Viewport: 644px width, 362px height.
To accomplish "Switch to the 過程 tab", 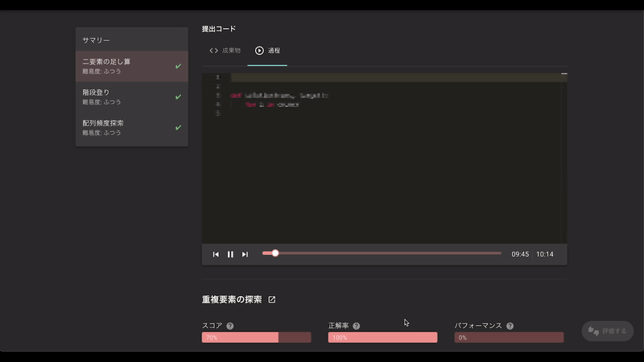I will coord(267,51).
